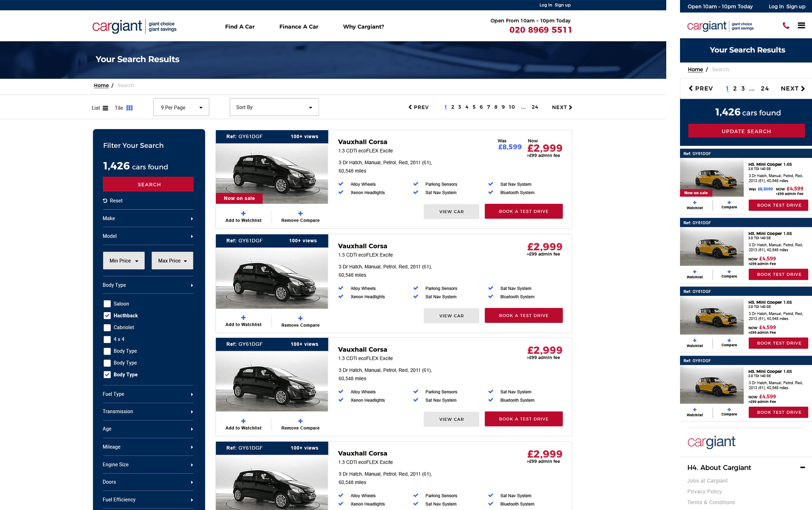Image resolution: width=812 pixels, height=510 pixels.
Task: Switch to List view icon
Action: point(105,108)
